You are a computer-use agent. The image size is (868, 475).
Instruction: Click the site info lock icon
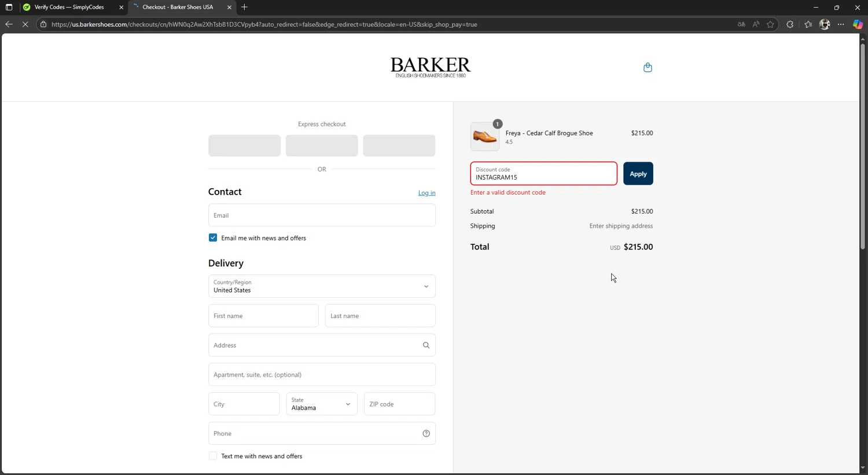(x=43, y=24)
